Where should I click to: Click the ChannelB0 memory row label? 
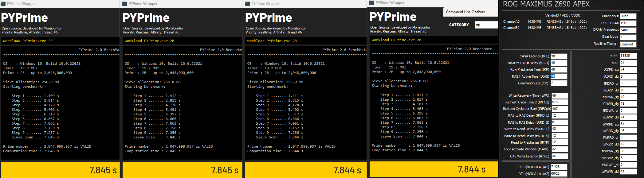[x=511, y=28]
